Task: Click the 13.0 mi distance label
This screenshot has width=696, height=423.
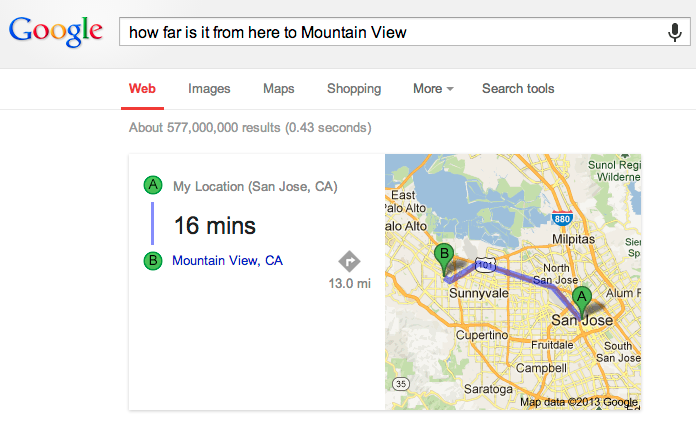Action: pyautogui.click(x=349, y=284)
